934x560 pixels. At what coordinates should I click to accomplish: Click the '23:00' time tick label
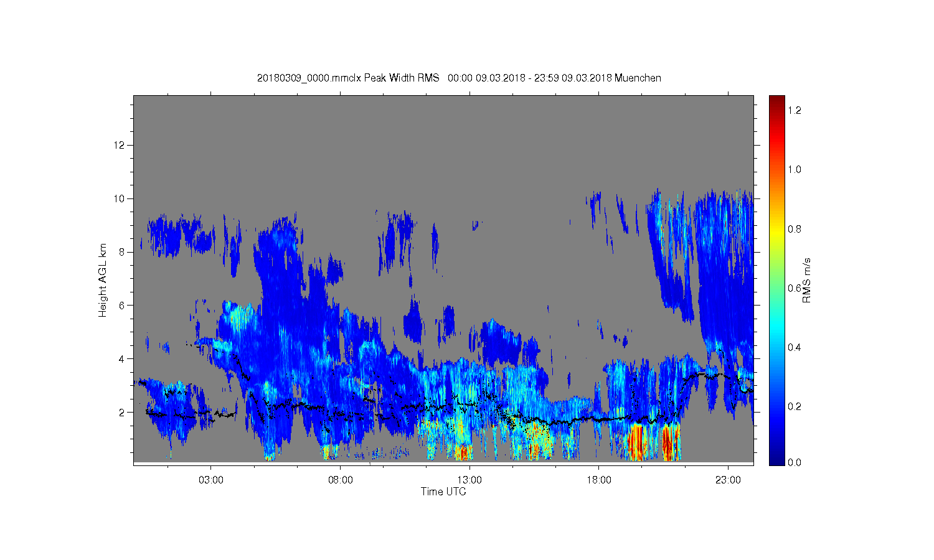(x=729, y=480)
